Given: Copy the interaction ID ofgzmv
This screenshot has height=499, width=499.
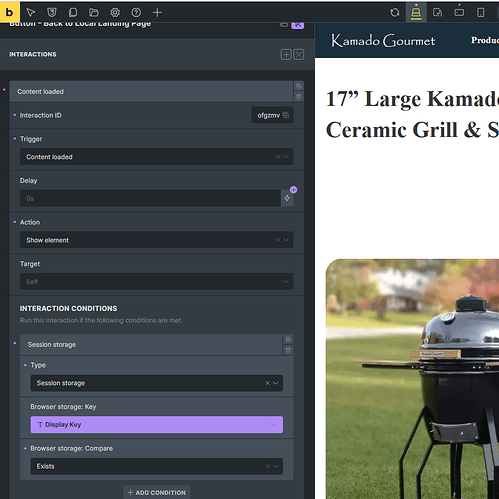Looking at the screenshot, I should pos(286,115).
